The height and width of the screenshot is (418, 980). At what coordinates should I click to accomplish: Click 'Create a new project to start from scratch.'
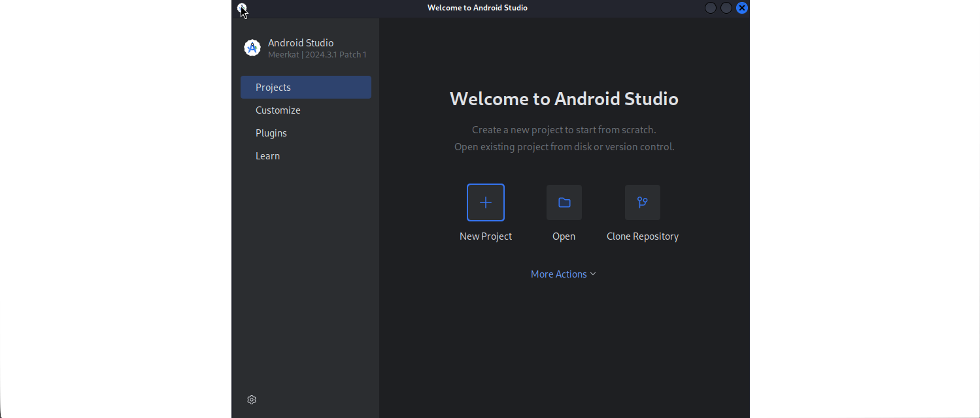click(564, 130)
